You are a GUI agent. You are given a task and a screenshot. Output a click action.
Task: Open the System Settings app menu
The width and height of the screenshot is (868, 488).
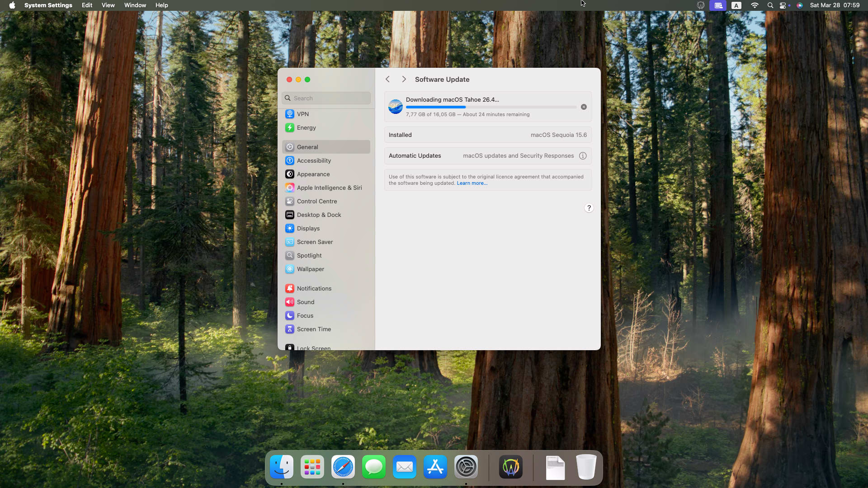[48, 5]
